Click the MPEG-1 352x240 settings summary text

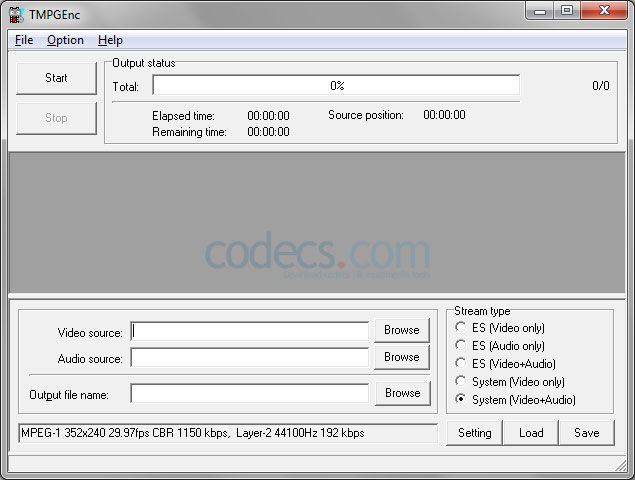coord(193,433)
